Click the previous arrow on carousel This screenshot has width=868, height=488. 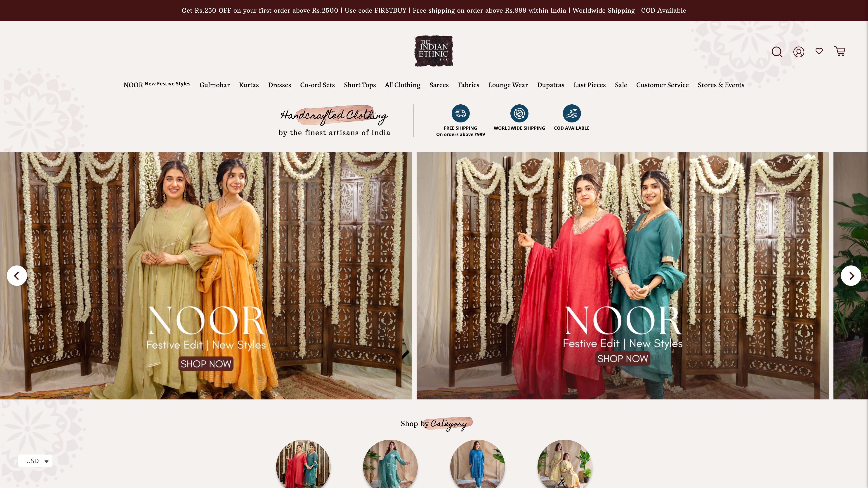point(17,275)
